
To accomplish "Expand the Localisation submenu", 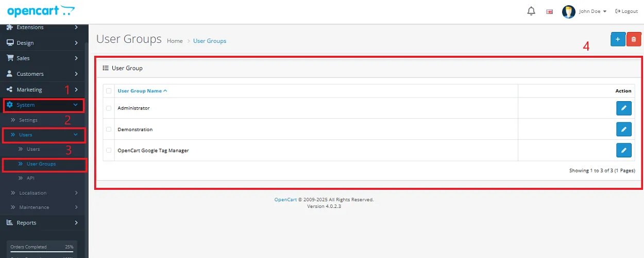I will pyautogui.click(x=44, y=193).
